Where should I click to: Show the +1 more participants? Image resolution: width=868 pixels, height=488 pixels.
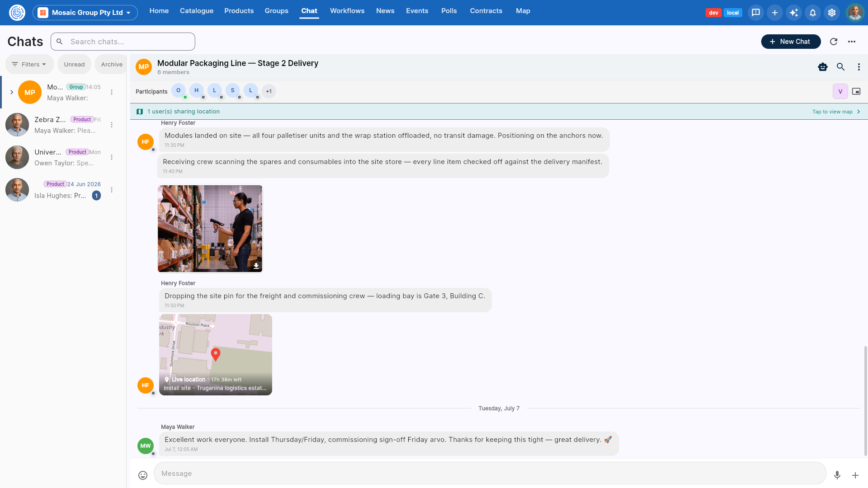(x=269, y=91)
